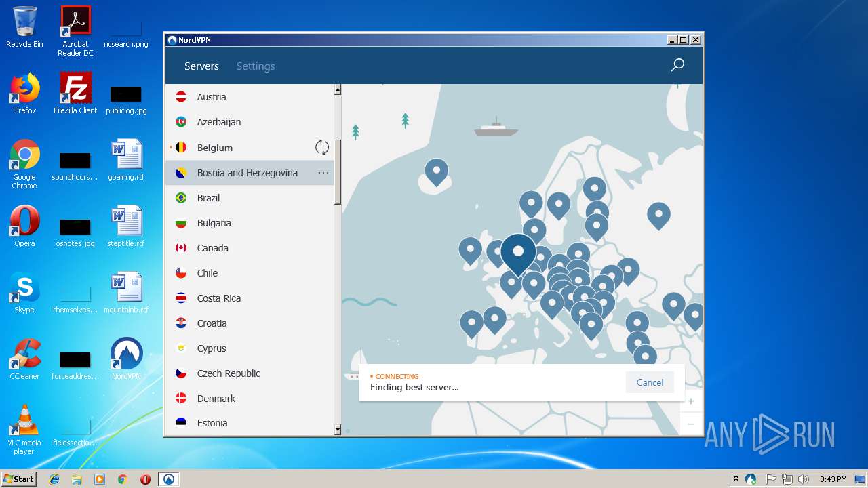Open the Google Chrome desktop shortcut
868x488 pixels.
point(24,163)
